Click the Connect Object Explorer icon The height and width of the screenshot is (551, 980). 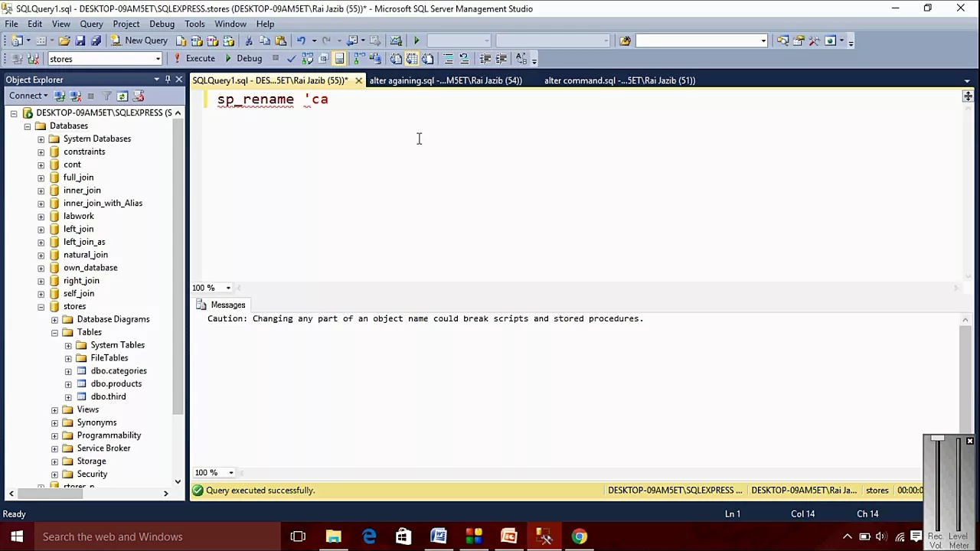point(60,96)
